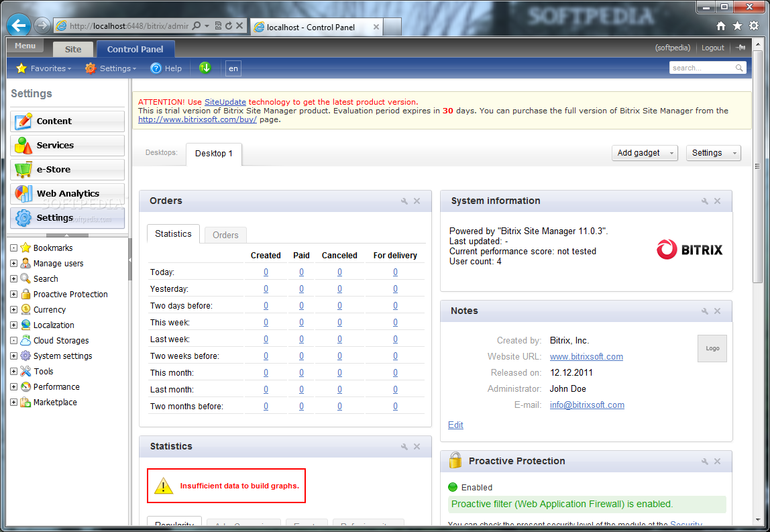Open the SiteUpdate link
This screenshot has width=770, height=532.
coord(225,102)
